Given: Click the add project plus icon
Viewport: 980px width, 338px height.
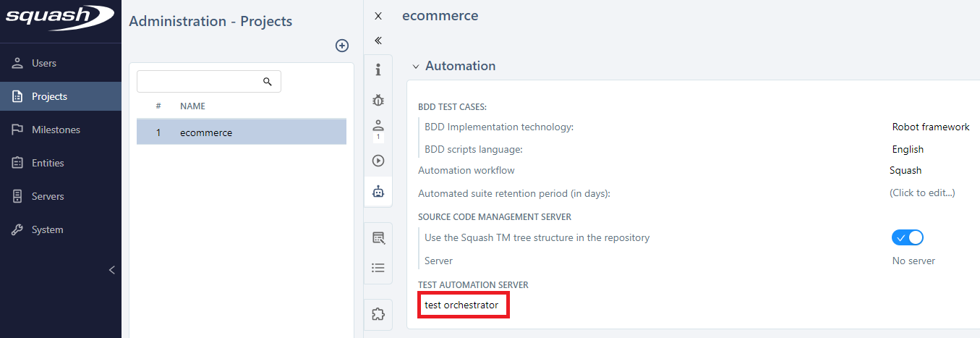Looking at the screenshot, I should point(342,46).
